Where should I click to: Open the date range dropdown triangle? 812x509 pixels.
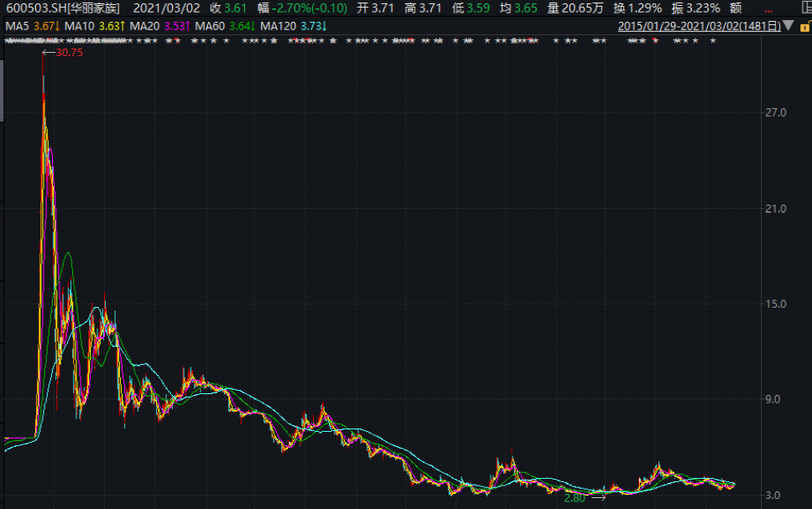tap(789, 26)
